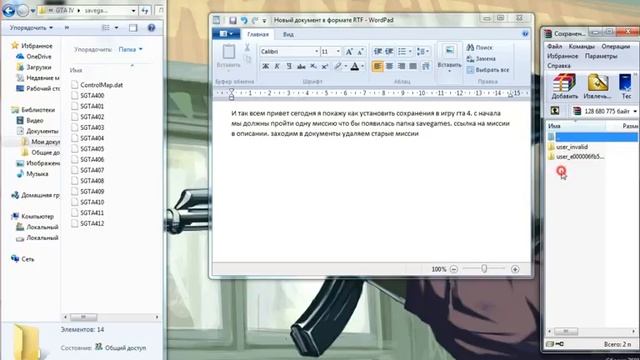Click the preview pane icon in Explorer
This screenshot has width=640, height=360.
click(x=133, y=28)
